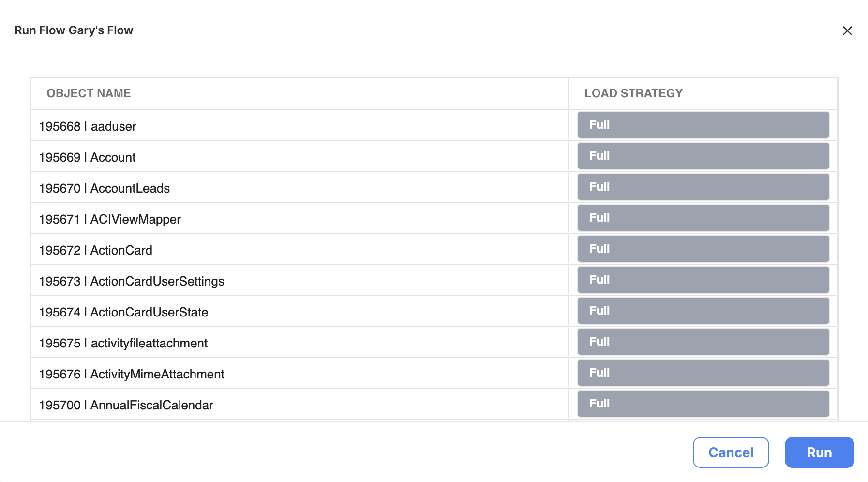Change ActionCardUserSettings load strategy
This screenshot has width=868, height=482.
click(703, 280)
